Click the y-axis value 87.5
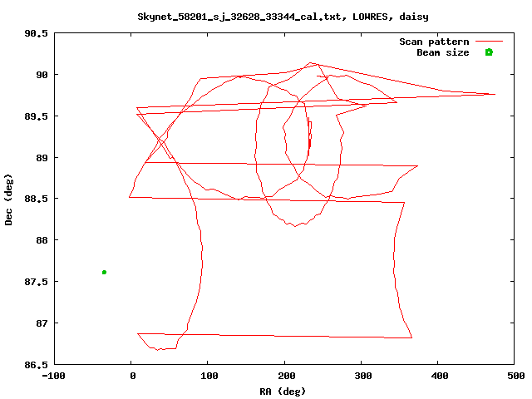 coord(36,282)
